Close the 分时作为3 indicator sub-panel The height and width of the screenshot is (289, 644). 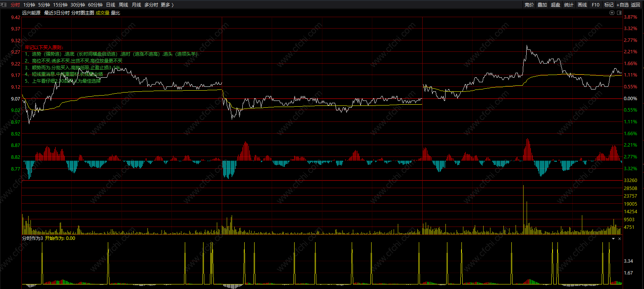[x=620, y=239]
